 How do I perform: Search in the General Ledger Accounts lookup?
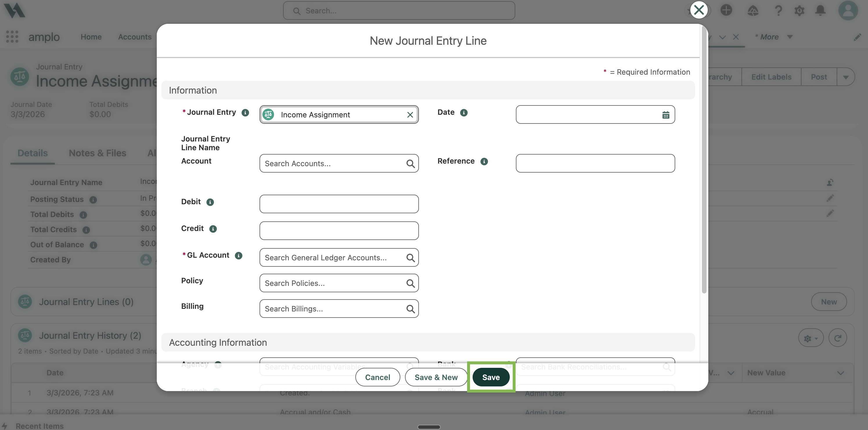point(339,258)
